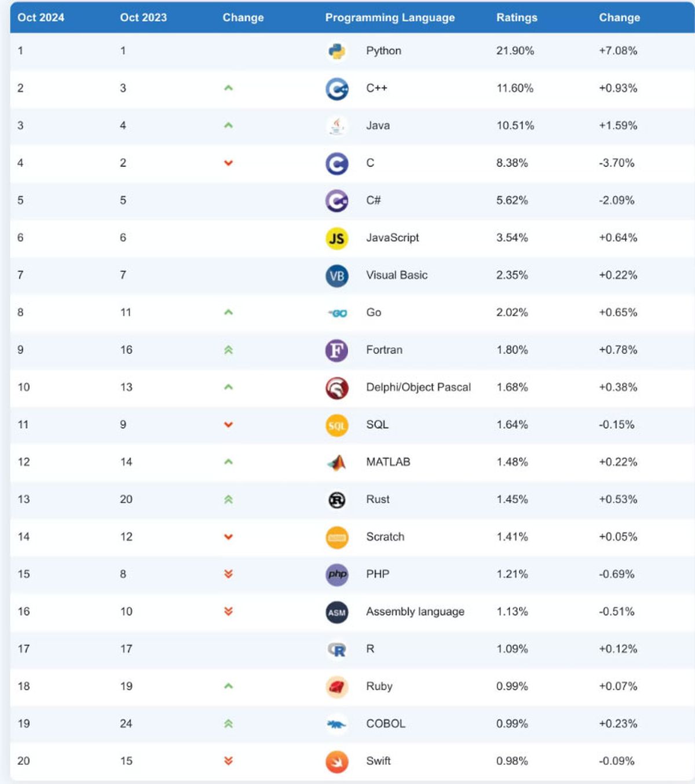This screenshot has height=784, width=695.
Task: Click the PHP elephant-purple logo
Action: 336,574
